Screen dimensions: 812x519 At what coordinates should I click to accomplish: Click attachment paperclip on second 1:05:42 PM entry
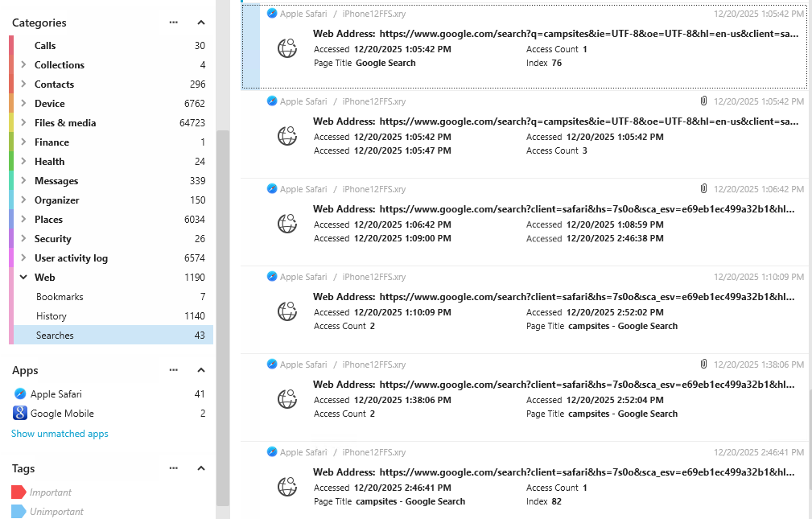(704, 101)
